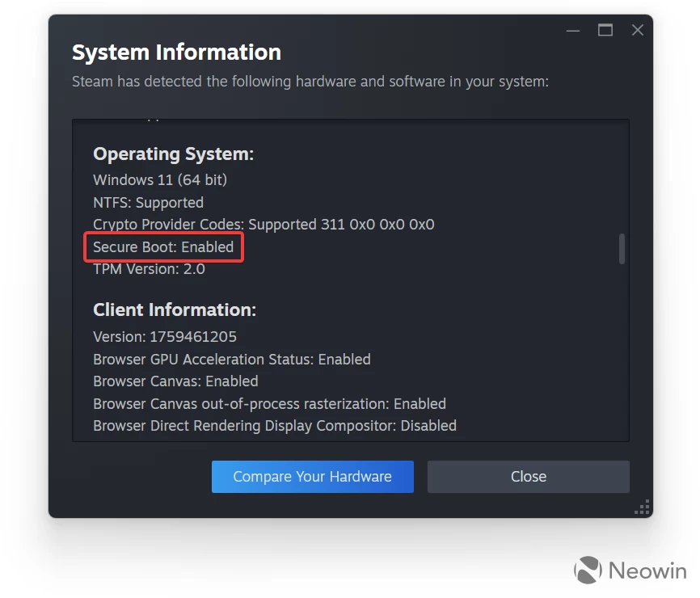Click the Neowin logo watermark
This screenshot has width=700, height=598.
click(630, 570)
